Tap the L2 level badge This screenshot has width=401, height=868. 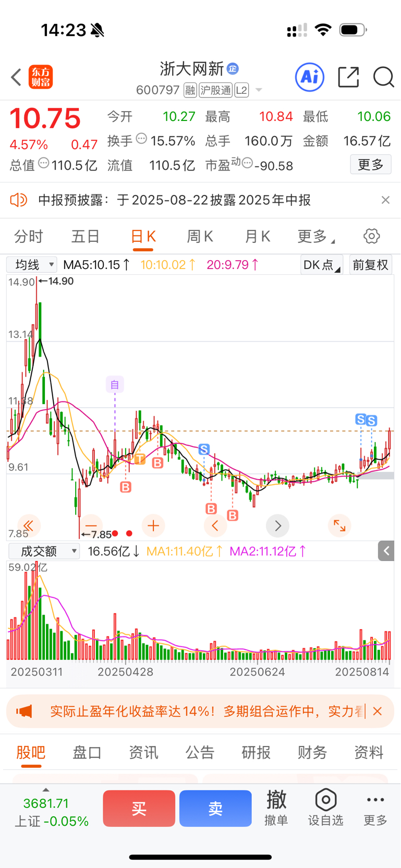pyautogui.click(x=241, y=90)
